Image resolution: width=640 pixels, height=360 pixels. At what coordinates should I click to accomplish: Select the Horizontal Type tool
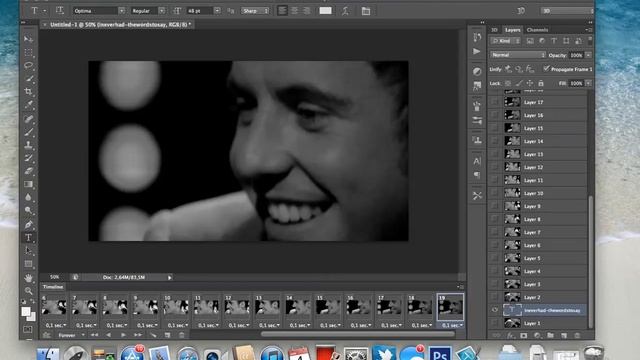28,238
